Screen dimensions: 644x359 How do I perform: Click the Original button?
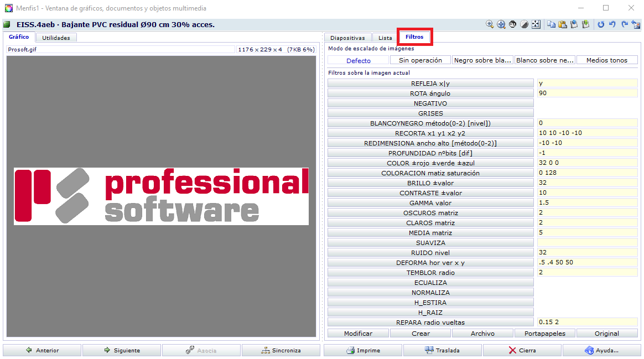(x=607, y=334)
